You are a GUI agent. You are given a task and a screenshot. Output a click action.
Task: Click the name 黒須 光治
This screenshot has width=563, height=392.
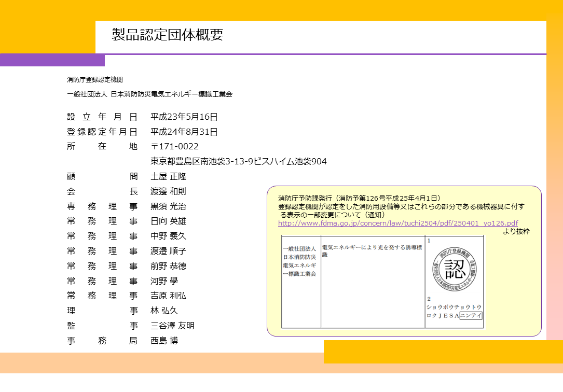168,206
